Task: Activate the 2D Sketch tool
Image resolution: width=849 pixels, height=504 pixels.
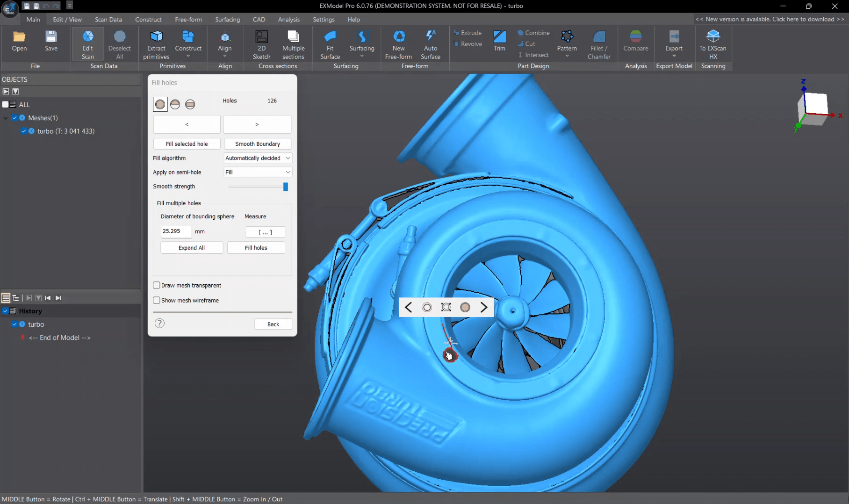Action: point(261,43)
